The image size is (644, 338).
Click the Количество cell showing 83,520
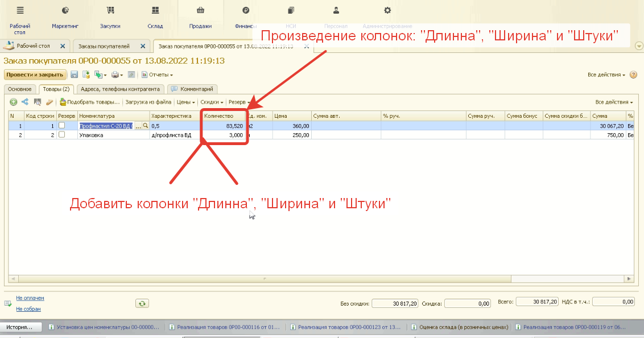225,126
